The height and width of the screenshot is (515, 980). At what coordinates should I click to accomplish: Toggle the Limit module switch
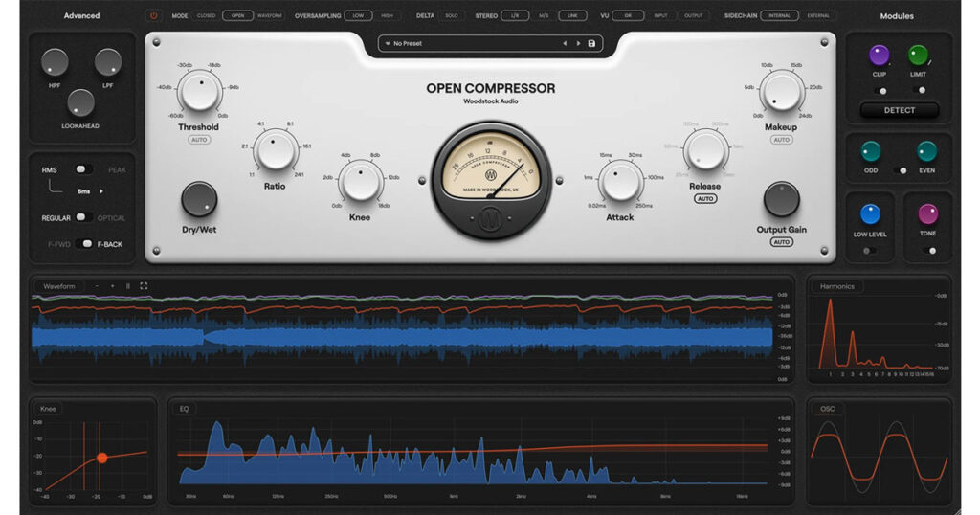point(919,90)
